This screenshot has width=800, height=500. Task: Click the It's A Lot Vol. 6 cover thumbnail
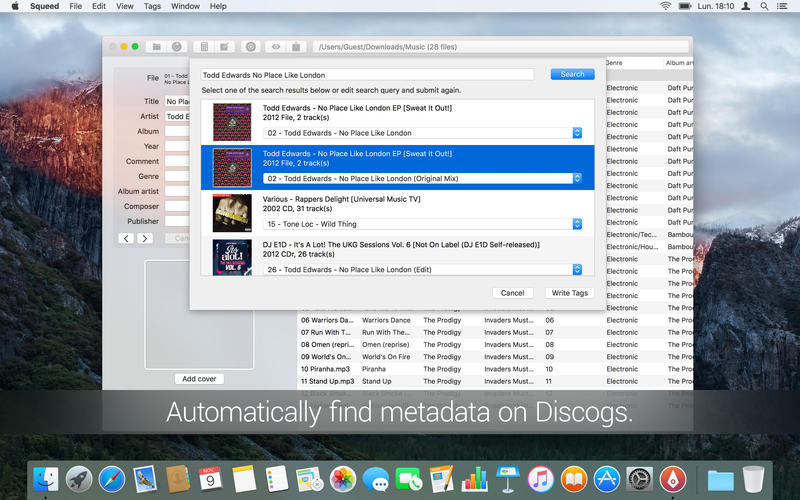pos(232,258)
